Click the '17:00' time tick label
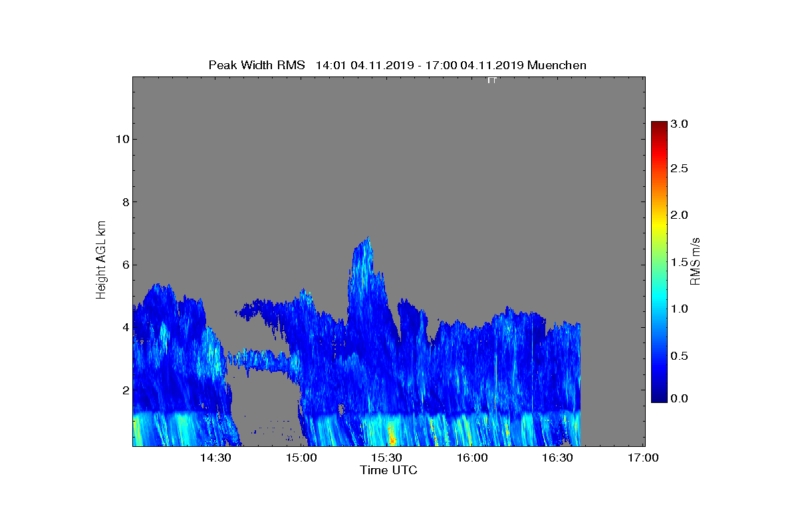This screenshot has height=532, width=798. (644, 458)
